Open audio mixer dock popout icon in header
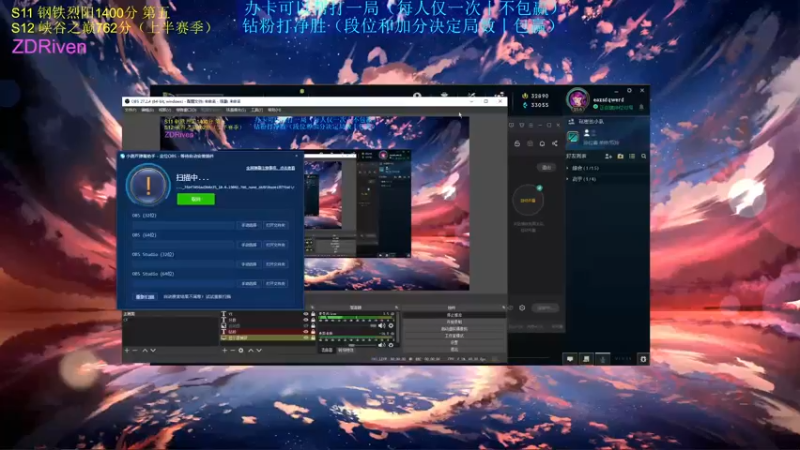Viewport: 800px width, 450px height. [x=396, y=307]
